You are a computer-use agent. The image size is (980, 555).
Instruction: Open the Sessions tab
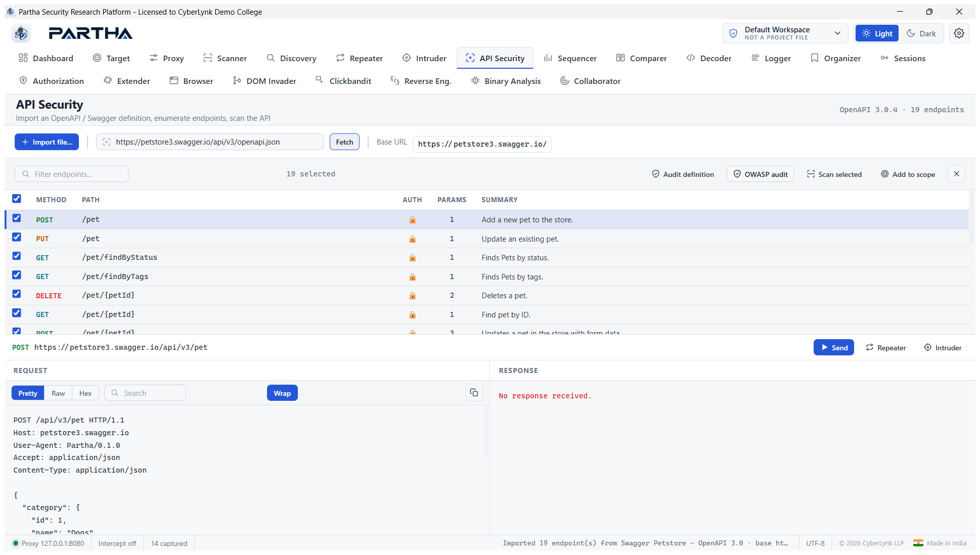click(903, 58)
